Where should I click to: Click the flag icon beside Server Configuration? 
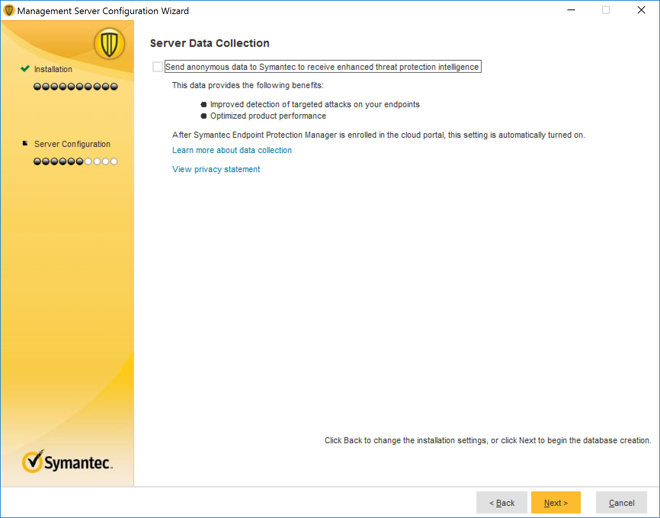[x=25, y=143]
